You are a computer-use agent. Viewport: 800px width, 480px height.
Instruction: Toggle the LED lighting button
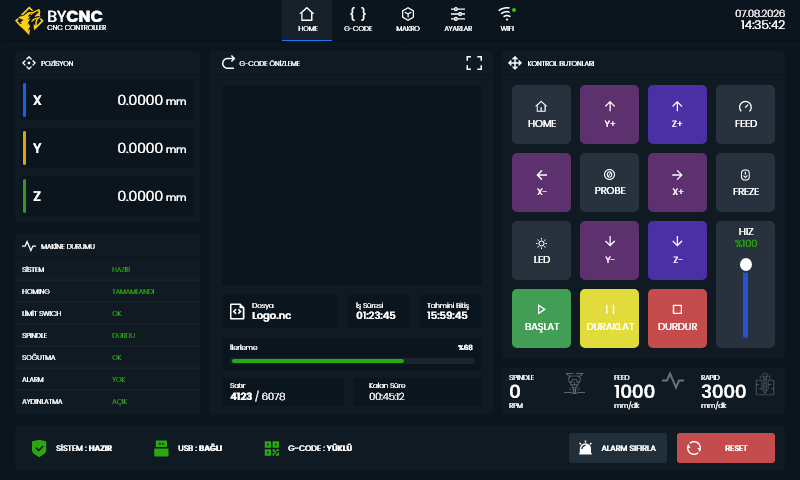[541, 250]
